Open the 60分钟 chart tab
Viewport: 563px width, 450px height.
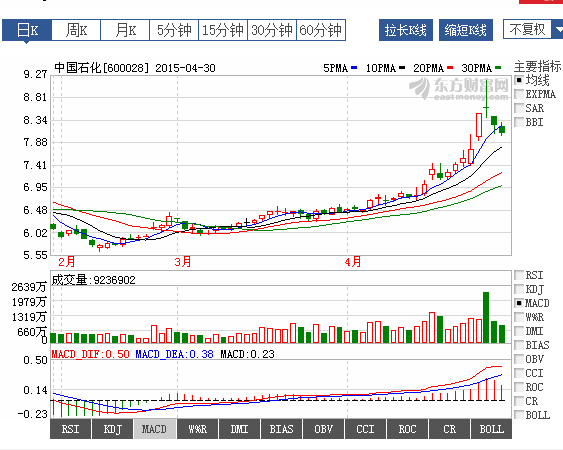pyautogui.click(x=321, y=30)
